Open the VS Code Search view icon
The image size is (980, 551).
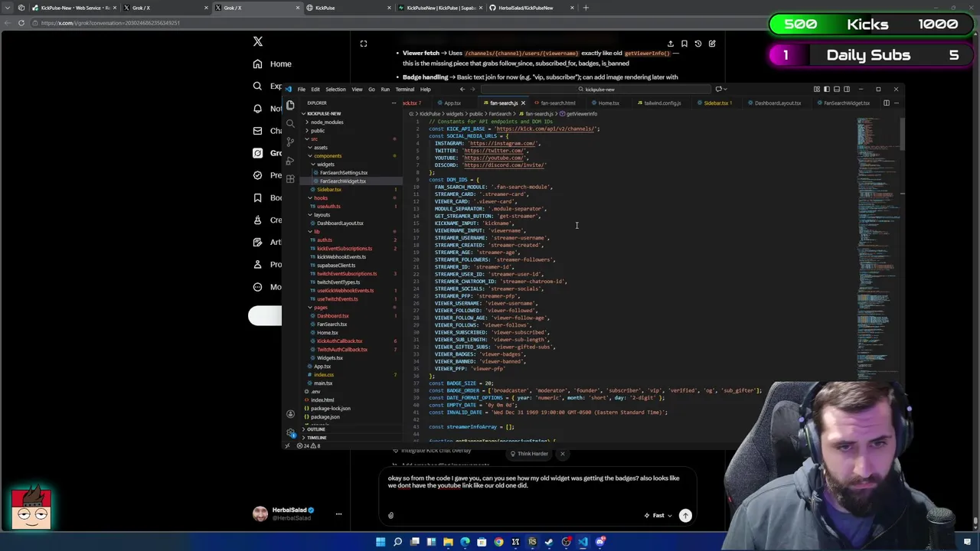pos(290,123)
